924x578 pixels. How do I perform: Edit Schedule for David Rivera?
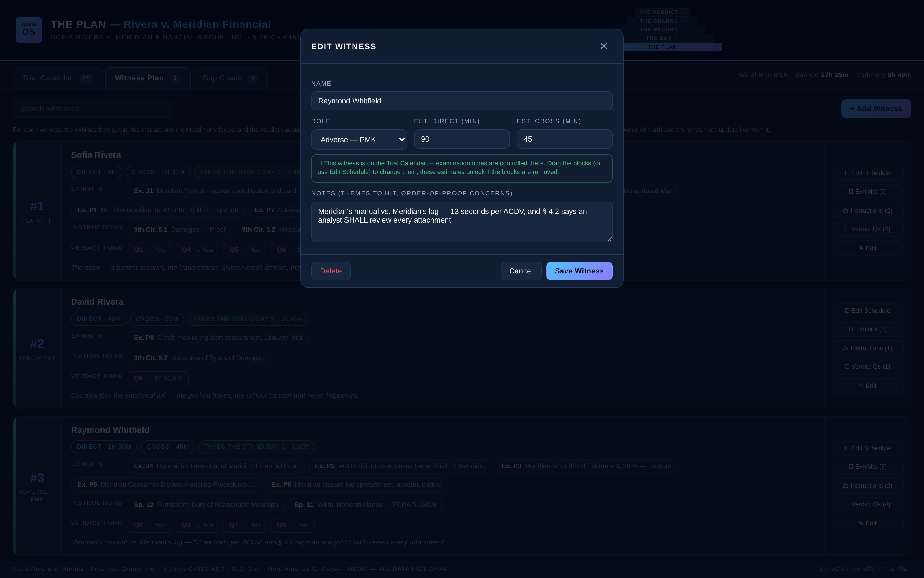coord(867,311)
